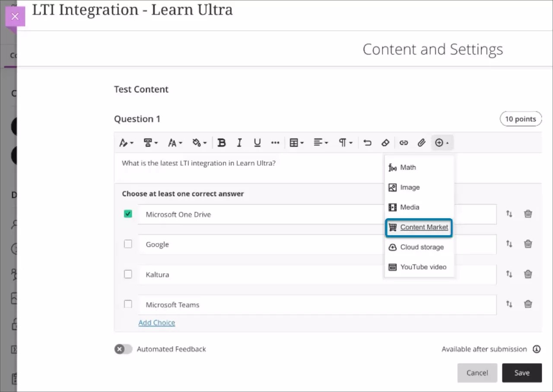
Task: Reorder Microsoft One Drive answer using arrows icon
Action: (x=509, y=214)
